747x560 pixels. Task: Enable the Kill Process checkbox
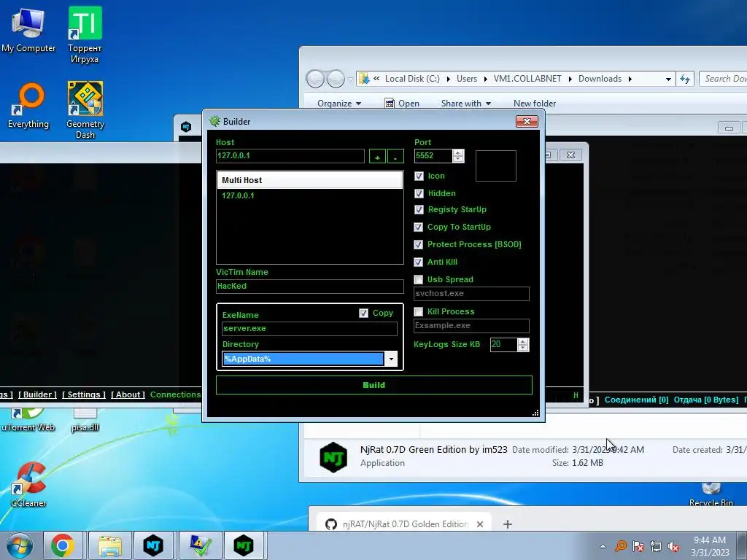click(x=418, y=311)
